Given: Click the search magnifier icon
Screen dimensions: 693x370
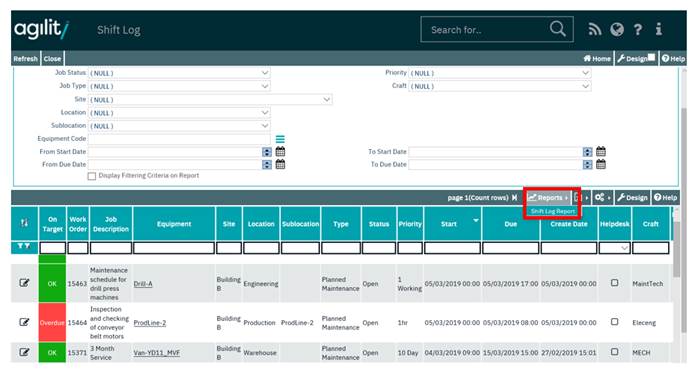Looking at the screenshot, I should pos(557,29).
